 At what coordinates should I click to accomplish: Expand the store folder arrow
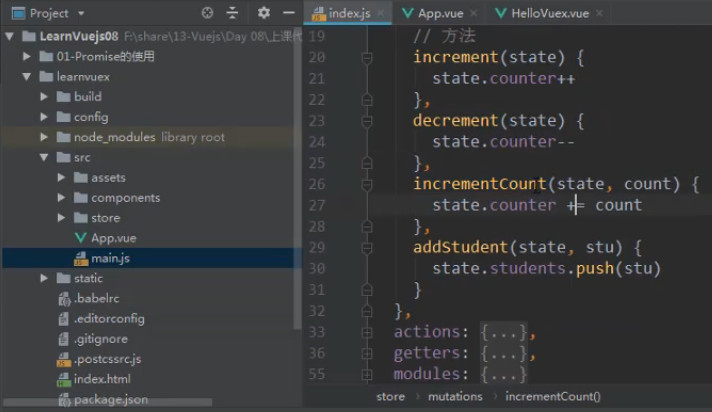pos(61,218)
